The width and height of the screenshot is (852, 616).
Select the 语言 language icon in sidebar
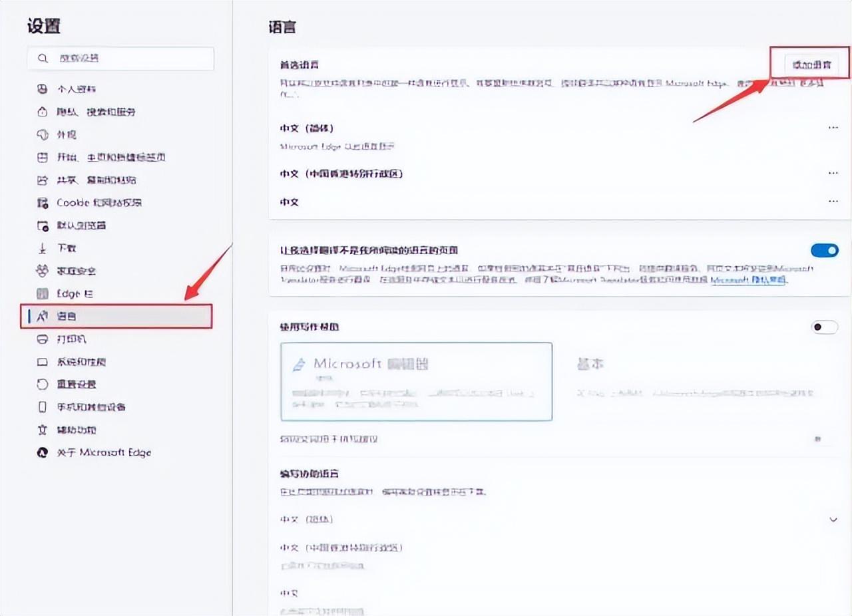click(43, 316)
